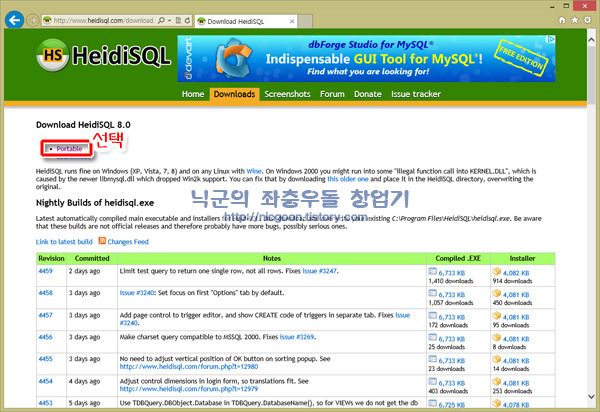This screenshot has height=412, width=600.
Task: Click issue #3247 link in notes
Action: 320,271
